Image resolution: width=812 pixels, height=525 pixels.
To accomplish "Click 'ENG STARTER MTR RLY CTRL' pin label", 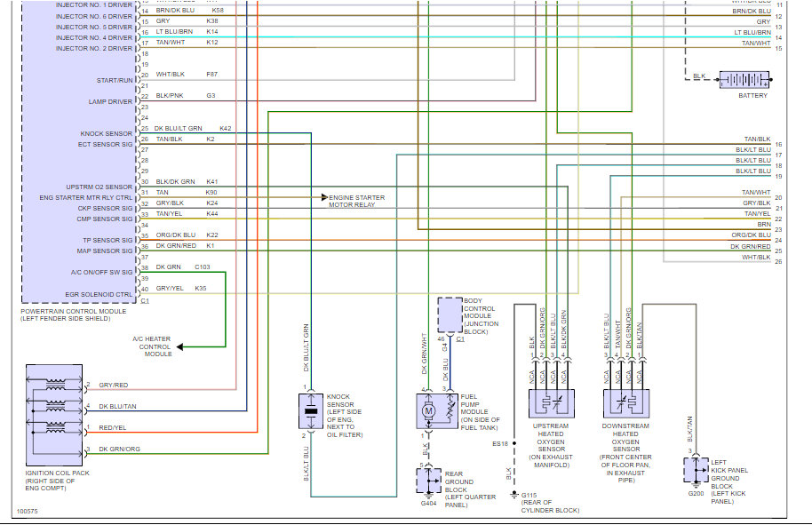I will [86, 198].
